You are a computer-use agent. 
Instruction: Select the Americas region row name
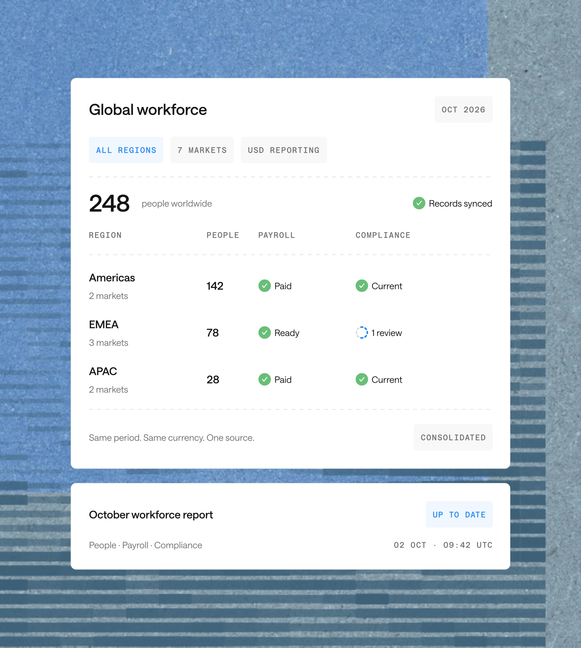tap(112, 278)
